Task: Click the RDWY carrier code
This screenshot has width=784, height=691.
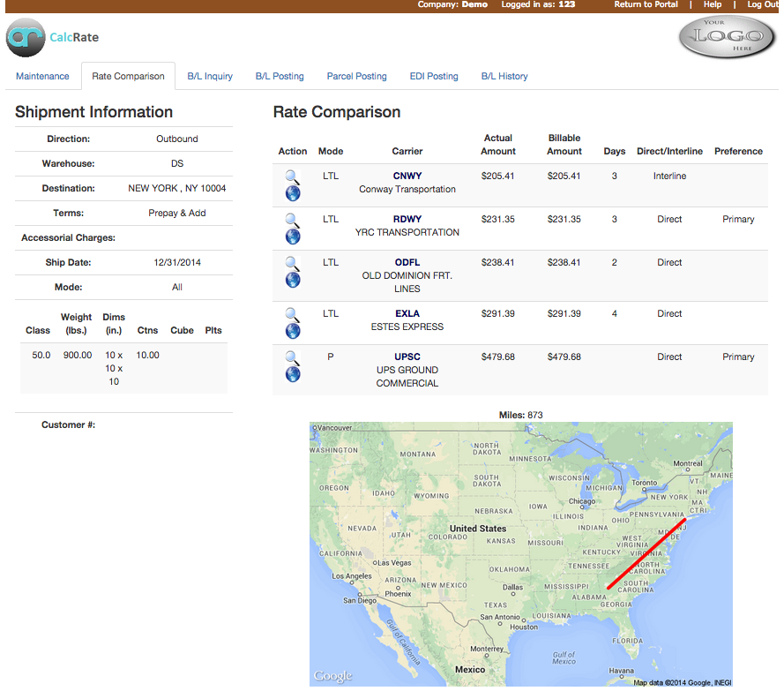Action: [x=407, y=219]
